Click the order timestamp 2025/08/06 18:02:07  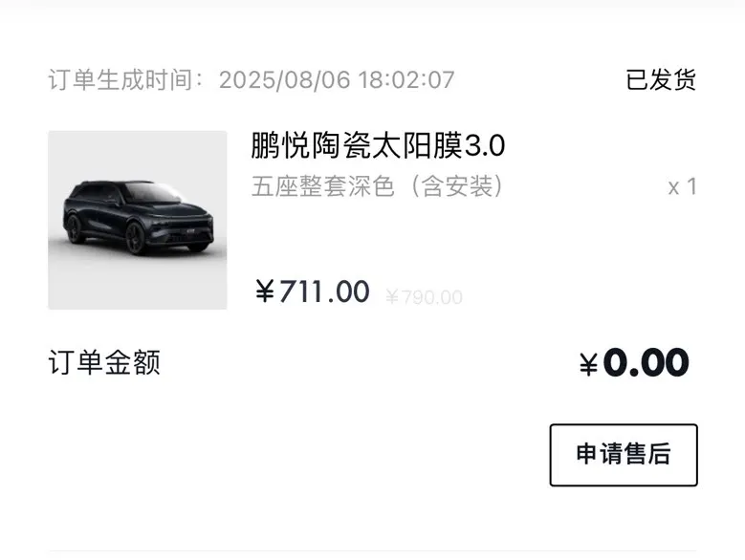coord(337,79)
